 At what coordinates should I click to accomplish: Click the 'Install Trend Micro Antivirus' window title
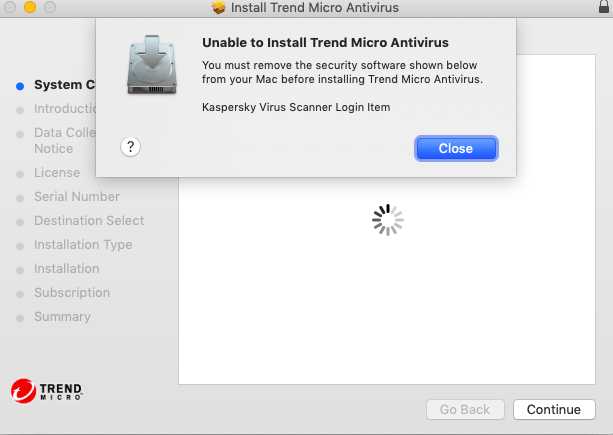tap(315, 7)
